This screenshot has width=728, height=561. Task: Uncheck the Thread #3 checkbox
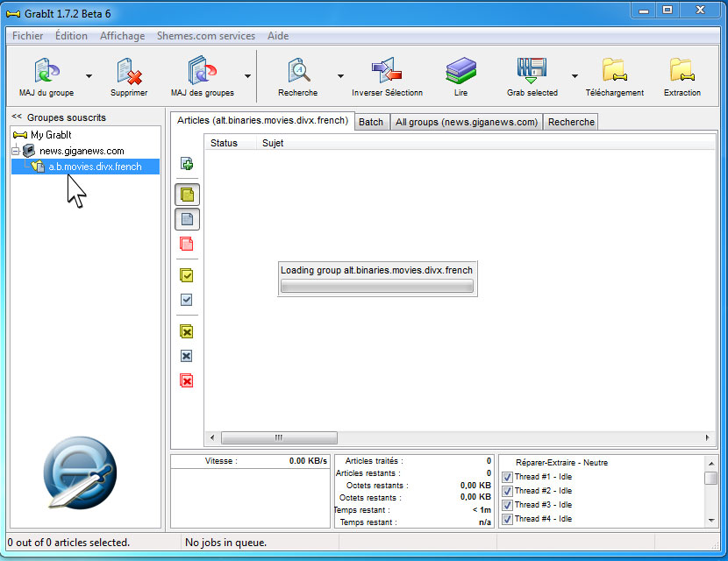coord(508,505)
